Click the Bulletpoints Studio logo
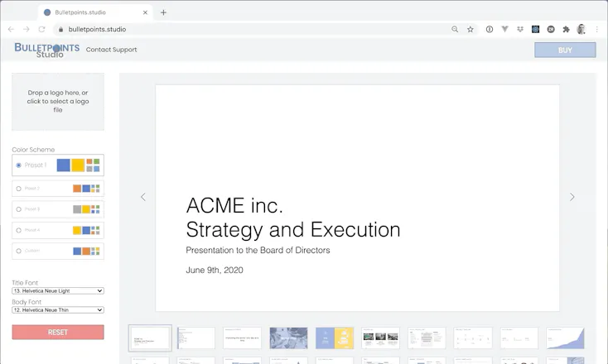This screenshot has width=608, height=364. coord(47,50)
